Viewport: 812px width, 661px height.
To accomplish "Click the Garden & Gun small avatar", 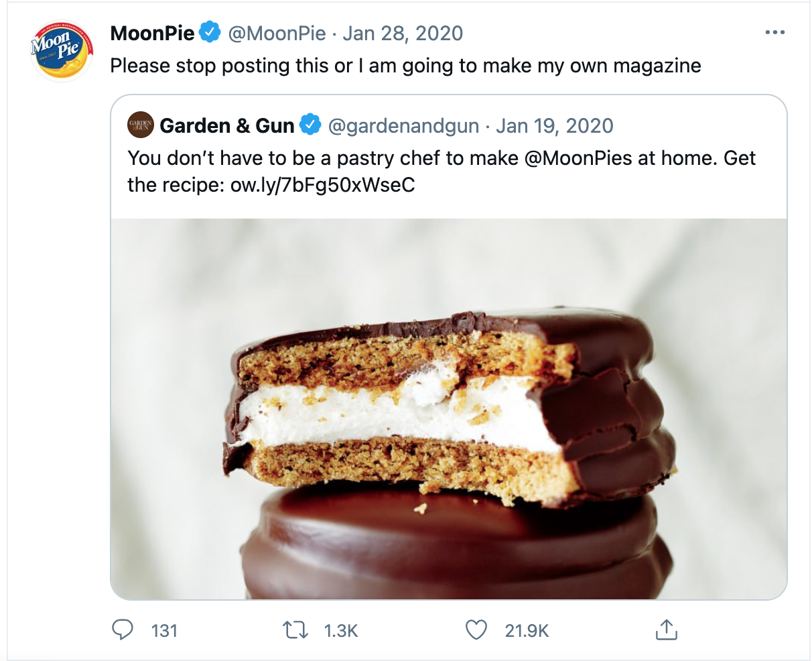I will point(141,125).
